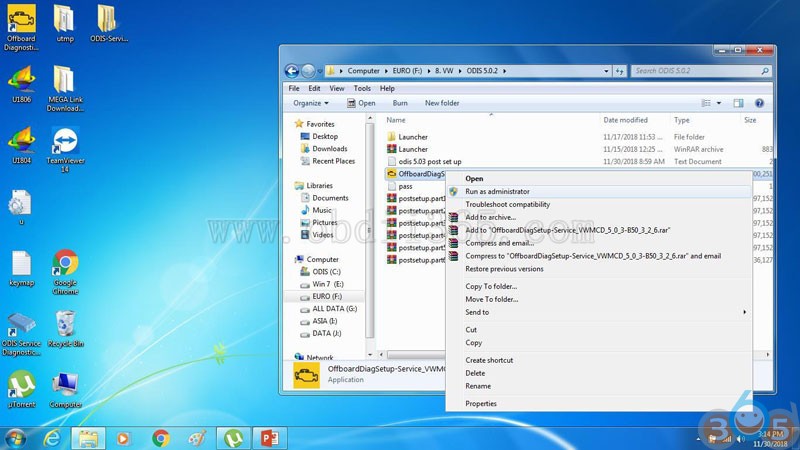Refresh the Explorer address bar
800x450 pixels.
[x=619, y=71]
